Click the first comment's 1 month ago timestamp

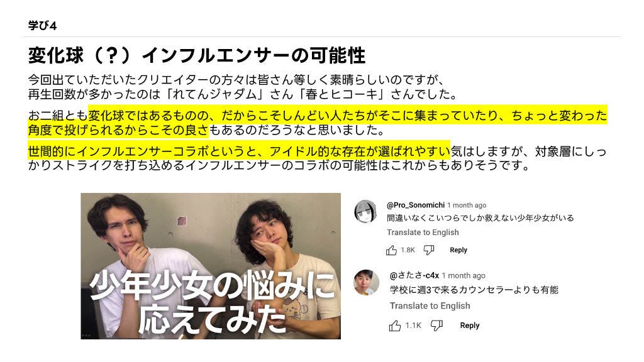[467, 206]
